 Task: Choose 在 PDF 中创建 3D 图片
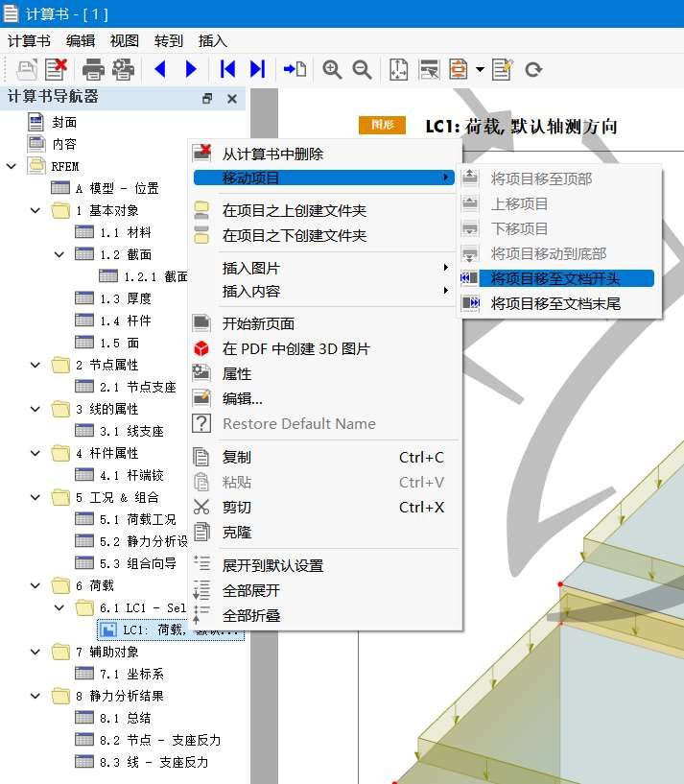(x=323, y=348)
